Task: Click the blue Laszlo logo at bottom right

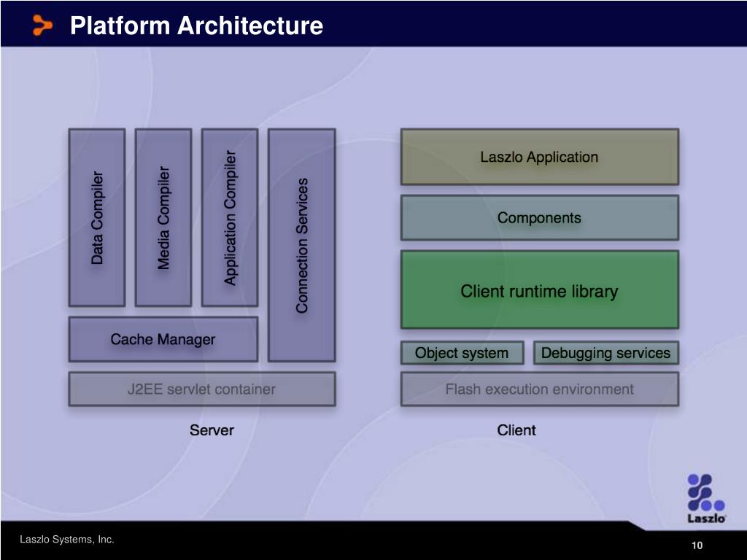Action: tap(706, 499)
